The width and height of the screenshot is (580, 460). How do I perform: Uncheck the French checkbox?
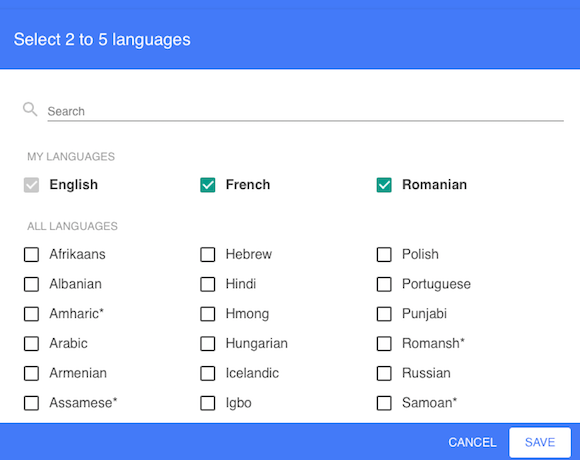tap(208, 185)
